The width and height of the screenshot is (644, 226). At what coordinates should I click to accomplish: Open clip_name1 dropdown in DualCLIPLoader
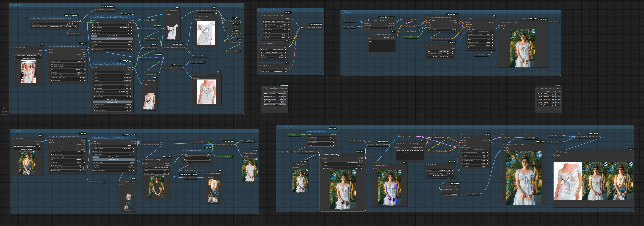coord(274,50)
